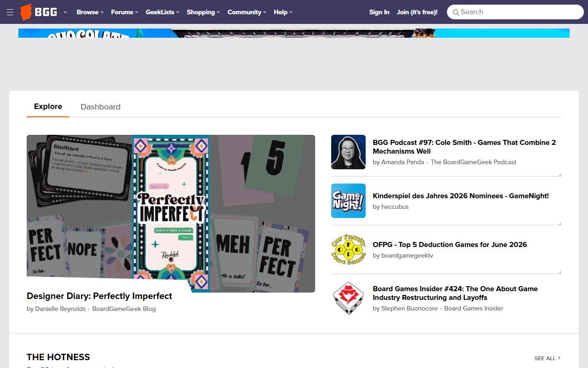The height and width of the screenshot is (368, 588).
Task: Expand the Community menu
Action: (x=247, y=12)
